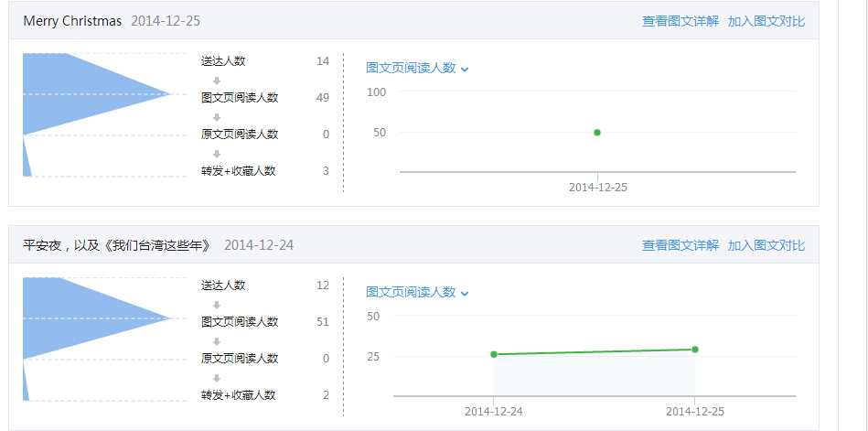
Task: Click the 平安夜，以及《我们台湾这些年》 article title
Action: click(x=117, y=245)
